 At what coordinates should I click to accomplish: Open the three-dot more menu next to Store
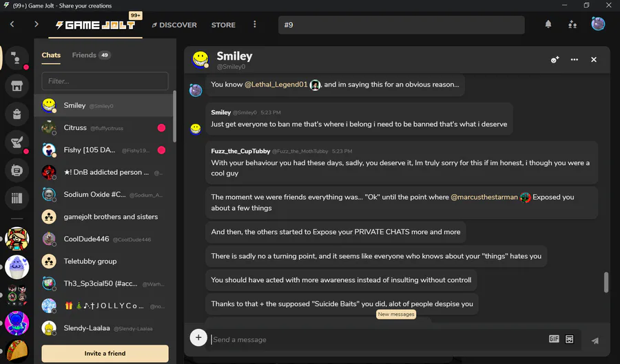point(255,25)
